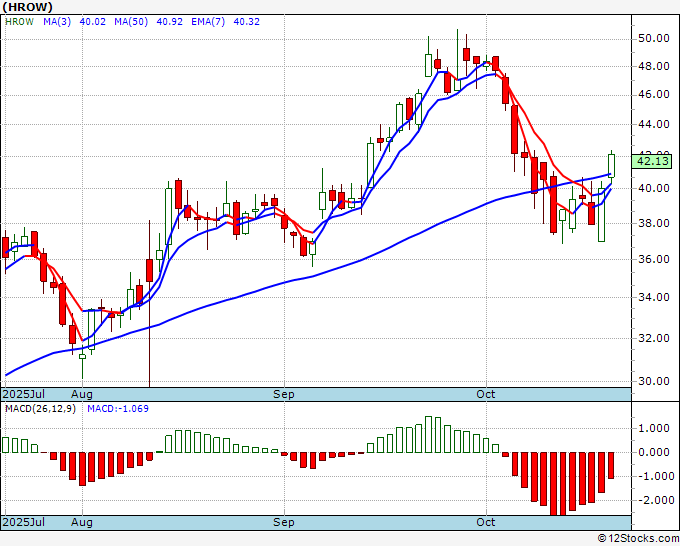680x546 pixels.
Task: Click the 0.000 MACD axis label
Action: pyautogui.click(x=654, y=452)
